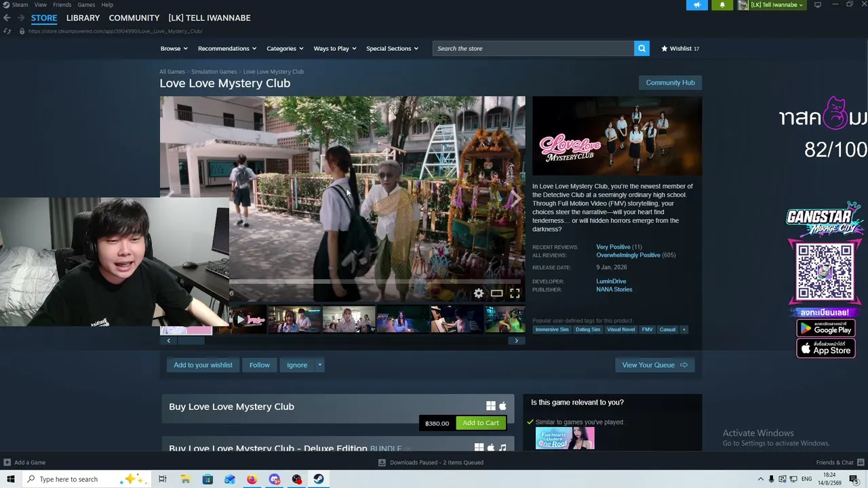Open the Categories dropdown
Viewport: 868px width, 488px height.
285,48
